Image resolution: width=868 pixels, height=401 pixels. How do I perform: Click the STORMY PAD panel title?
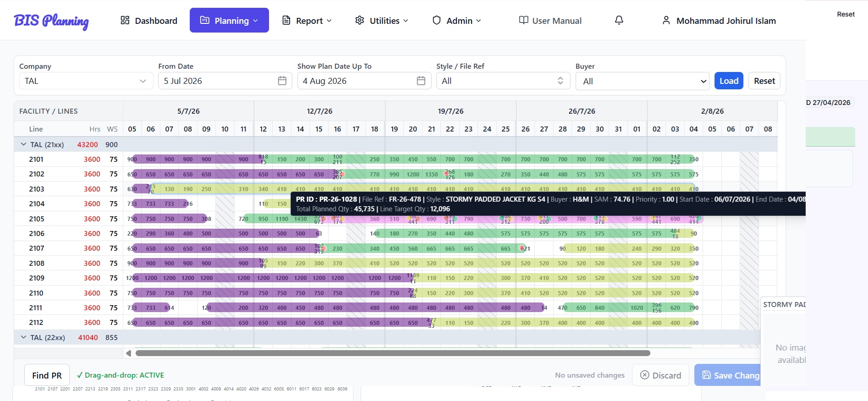coord(784,304)
